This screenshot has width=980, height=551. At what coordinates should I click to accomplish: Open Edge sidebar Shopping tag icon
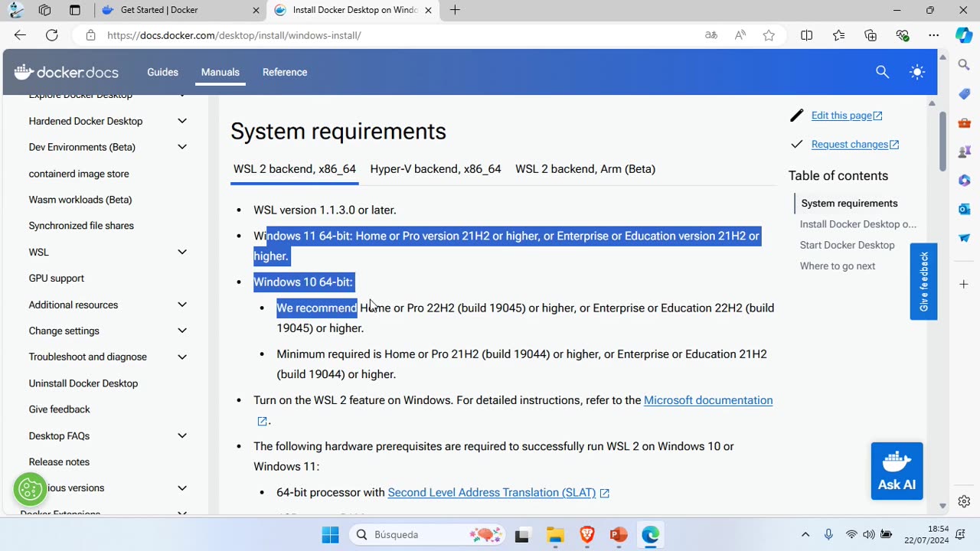964,94
